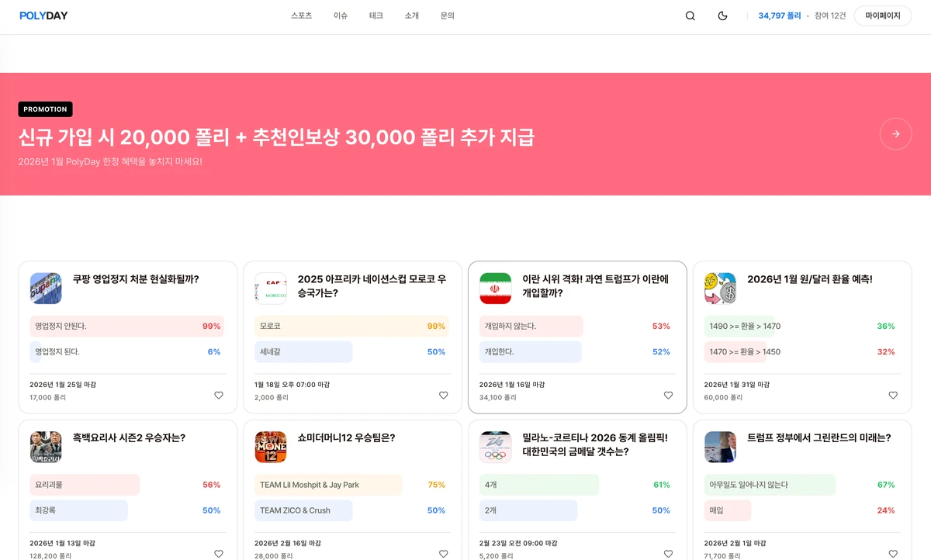Toggle dark mode moon icon
The image size is (931, 560).
click(722, 16)
